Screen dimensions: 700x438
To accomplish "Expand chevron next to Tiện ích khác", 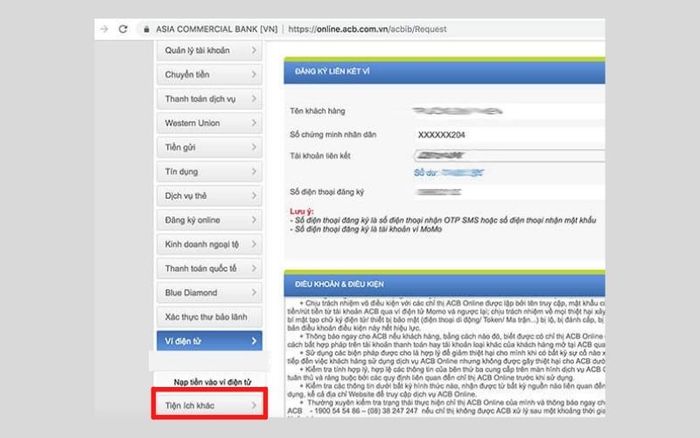I will tap(254, 405).
